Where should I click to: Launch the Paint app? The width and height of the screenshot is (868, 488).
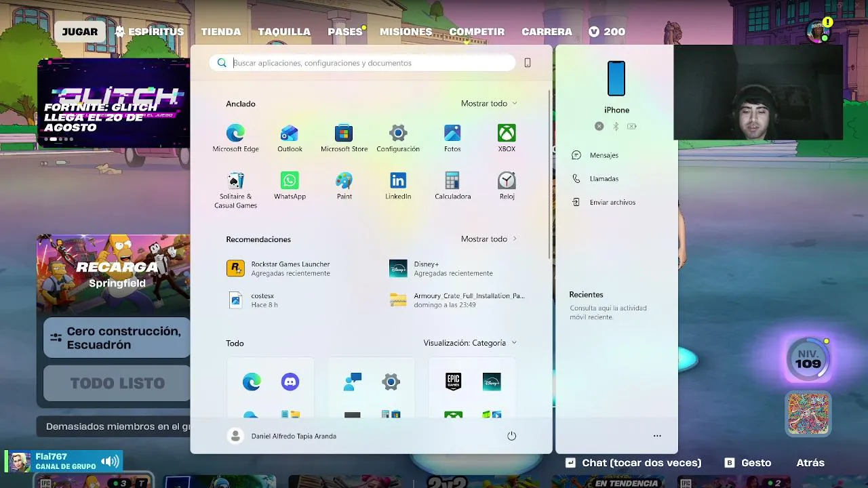(x=344, y=186)
